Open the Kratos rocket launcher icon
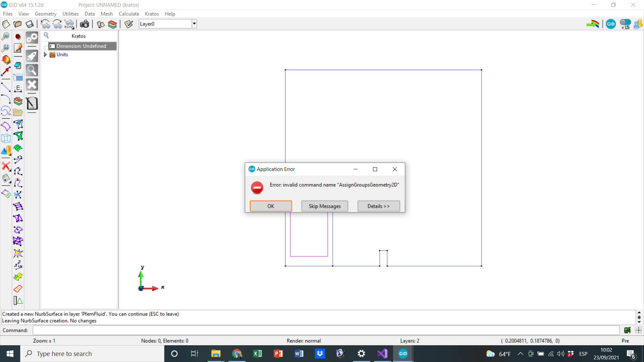The width and height of the screenshot is (644, 362). (32, 55)
